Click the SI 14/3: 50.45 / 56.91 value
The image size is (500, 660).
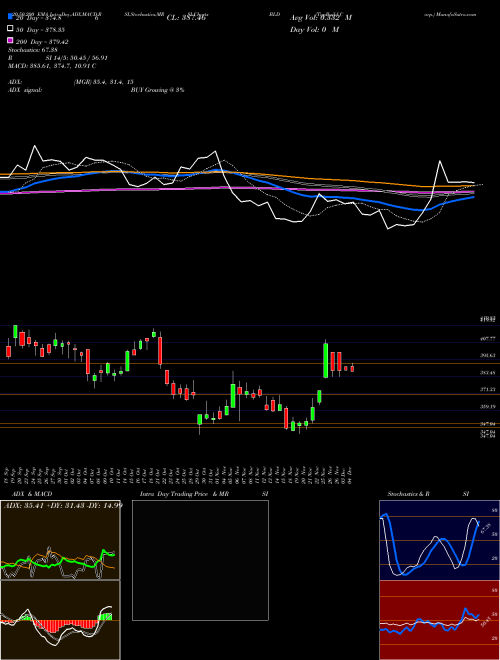[x=77, y=58]
